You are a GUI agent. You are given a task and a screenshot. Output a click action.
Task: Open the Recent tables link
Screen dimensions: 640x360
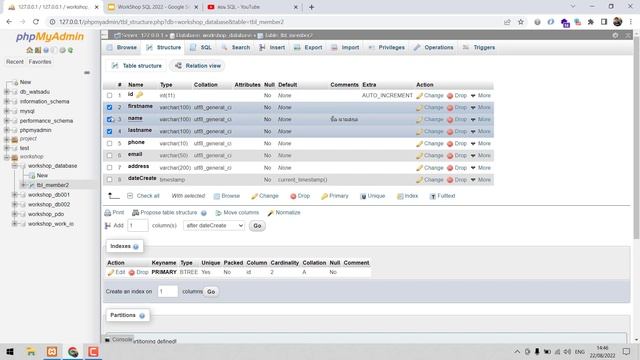(x=15, y=62)
